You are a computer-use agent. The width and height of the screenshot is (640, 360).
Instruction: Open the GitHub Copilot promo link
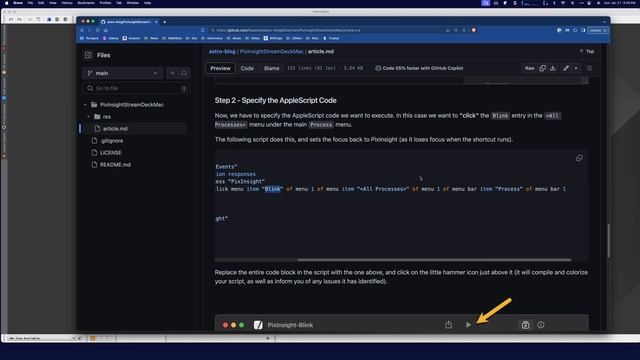point(419,68)
